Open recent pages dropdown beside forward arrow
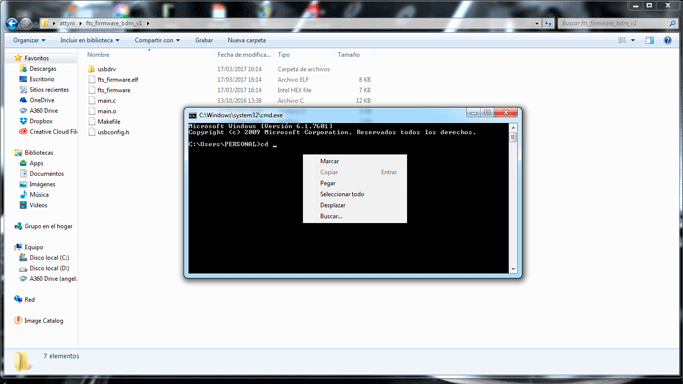683x384 pixels. (36, 24)
